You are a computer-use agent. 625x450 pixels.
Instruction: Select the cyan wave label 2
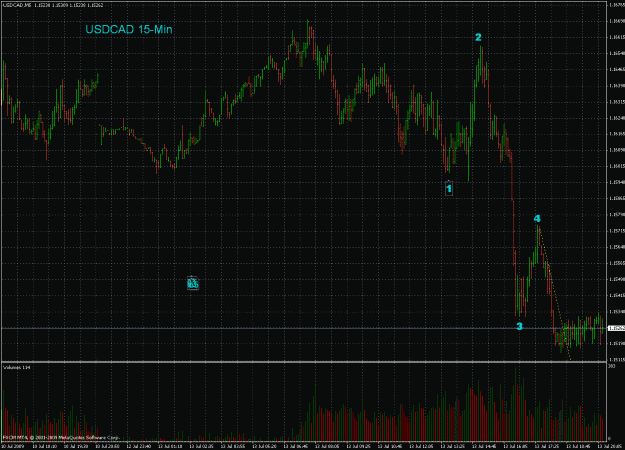[478, 37]
